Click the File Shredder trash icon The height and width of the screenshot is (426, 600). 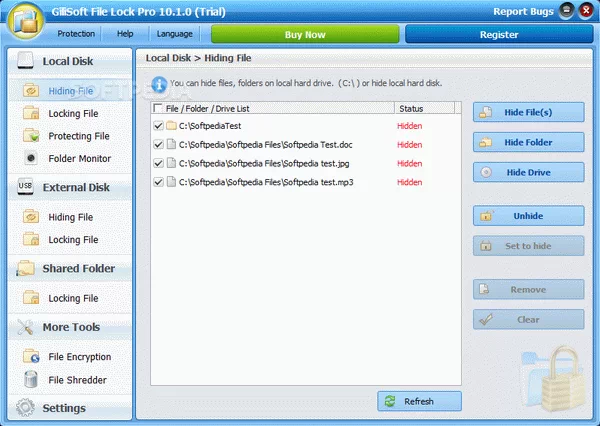(x=30, y=379)
